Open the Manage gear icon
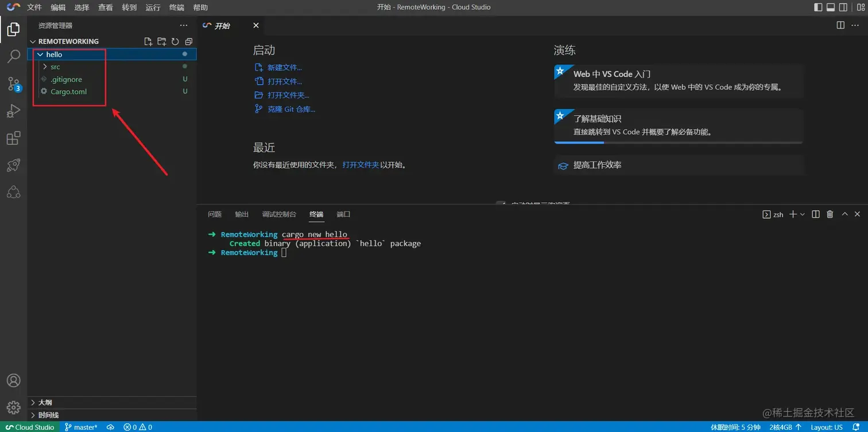This screenshot has height=432, width=868. 13,407
